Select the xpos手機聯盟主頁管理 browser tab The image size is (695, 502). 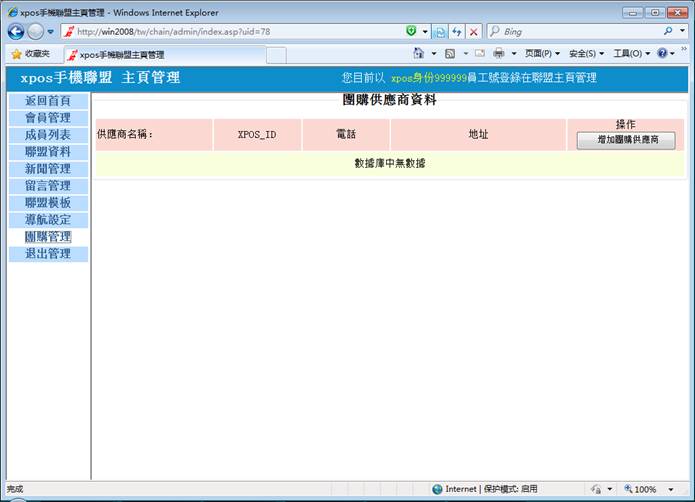[120, 55]
